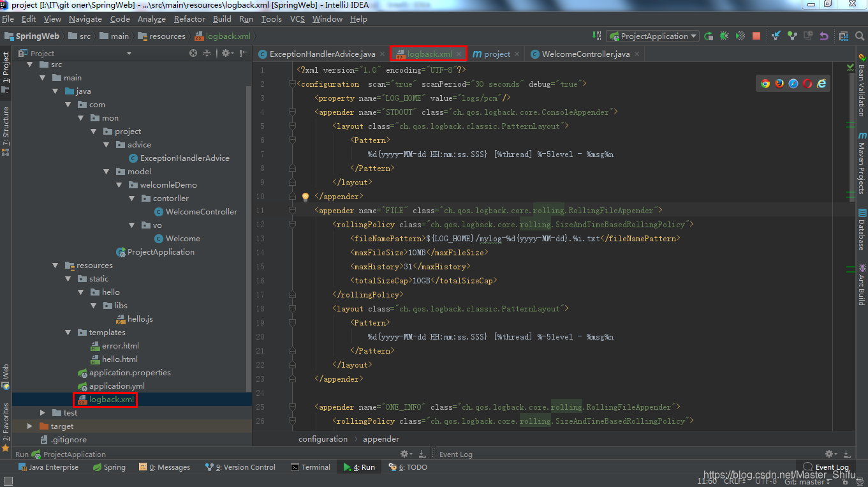868x487 pixels.
Task: Expand the test folder arrow
Action: (x=43, y=413)
